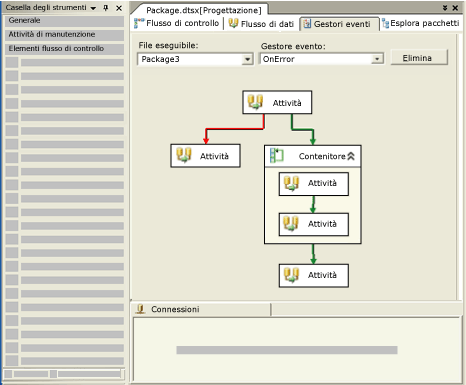Click the horizontal scrollbar at the toolbox bottom

coord(64,374)
